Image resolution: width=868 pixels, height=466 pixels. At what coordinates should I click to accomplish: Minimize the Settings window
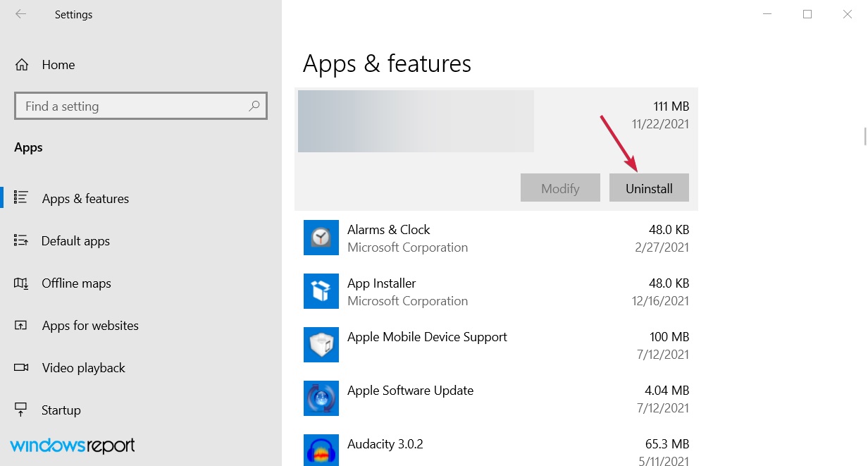768,14
